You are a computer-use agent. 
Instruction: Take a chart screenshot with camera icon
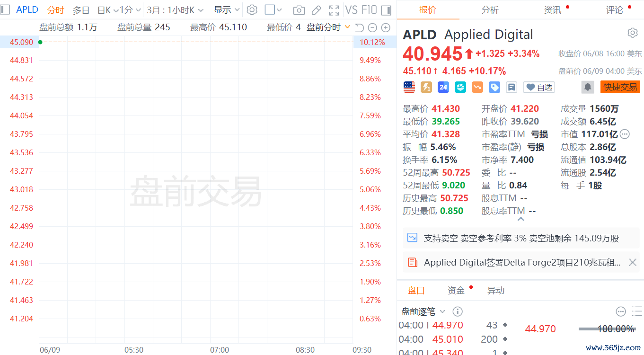coord(299,10)
